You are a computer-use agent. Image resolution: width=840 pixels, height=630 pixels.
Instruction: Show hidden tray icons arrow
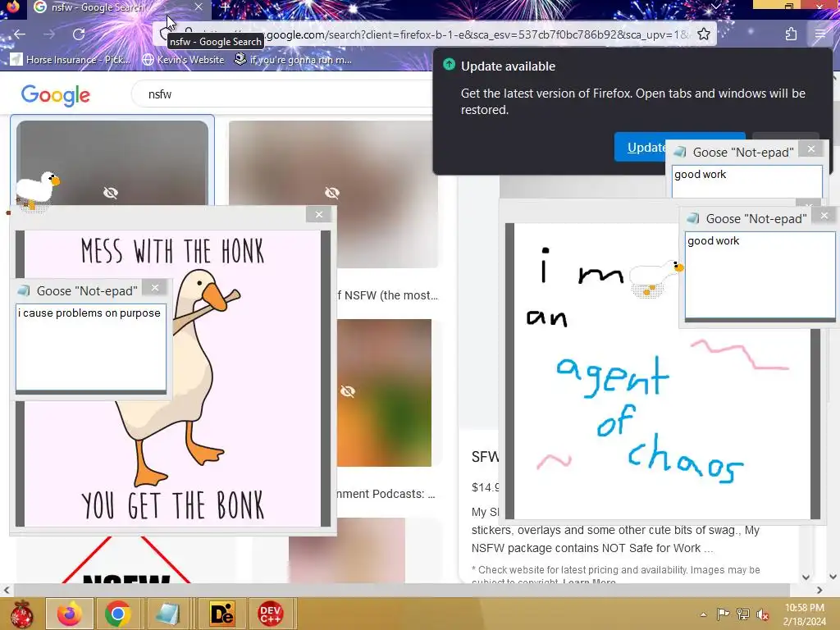pos(703,614)
